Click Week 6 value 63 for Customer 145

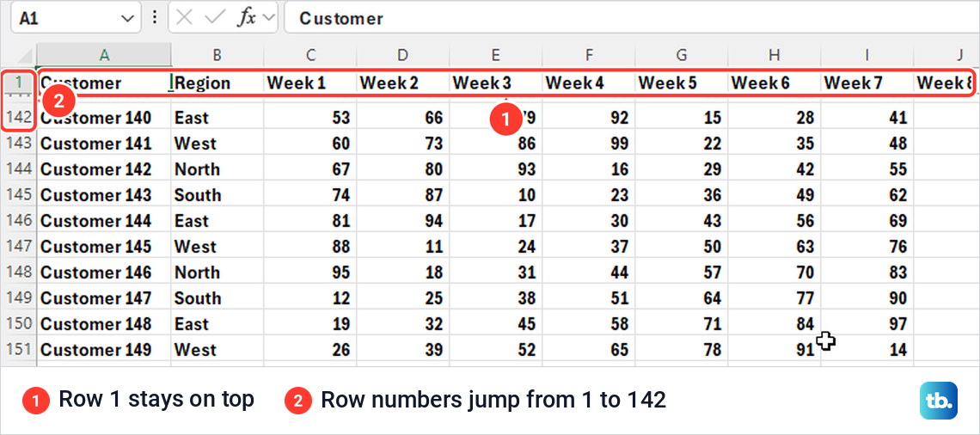point(775,246)
